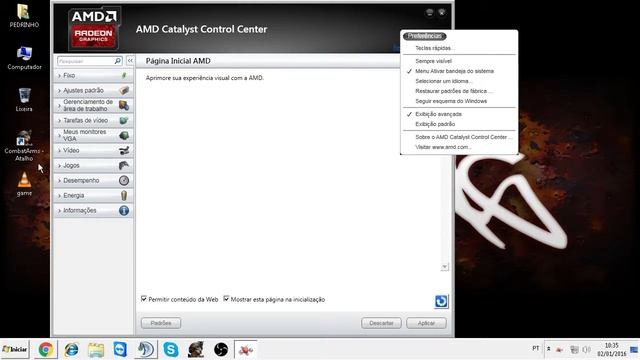Open Google Chrome from the taskbar
Screen dimensions: 640x360
46,350
